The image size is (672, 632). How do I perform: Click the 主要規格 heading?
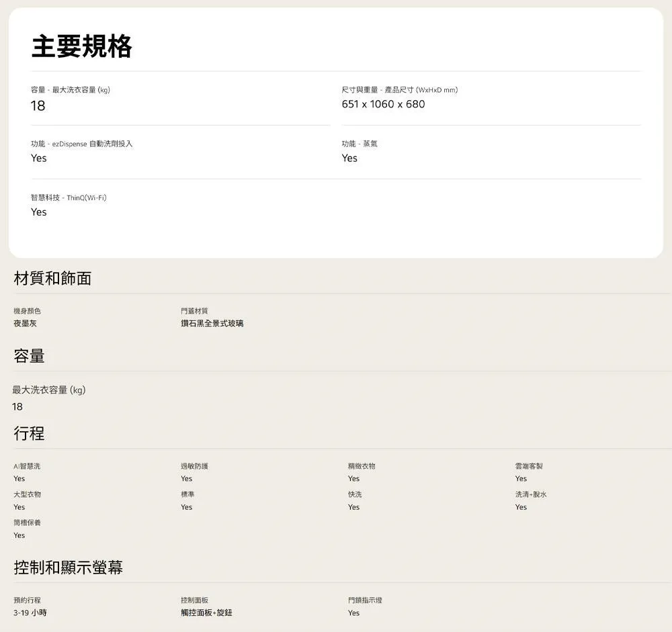point(81,46)
